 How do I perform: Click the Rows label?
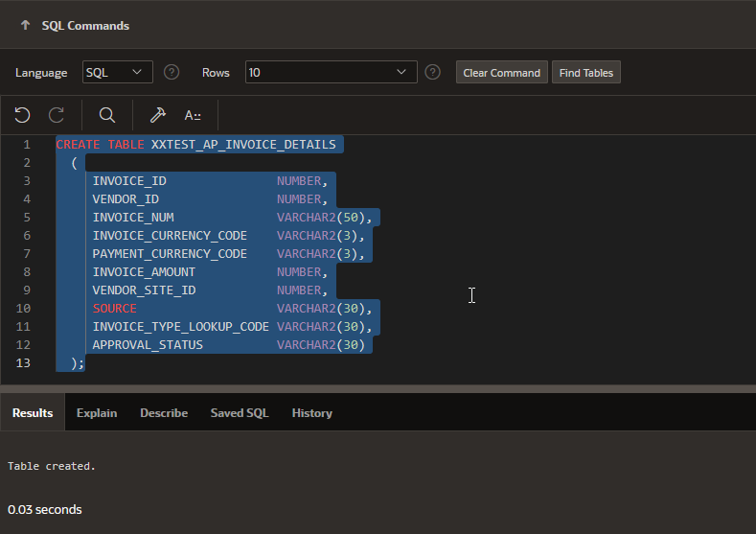point(216,73)
